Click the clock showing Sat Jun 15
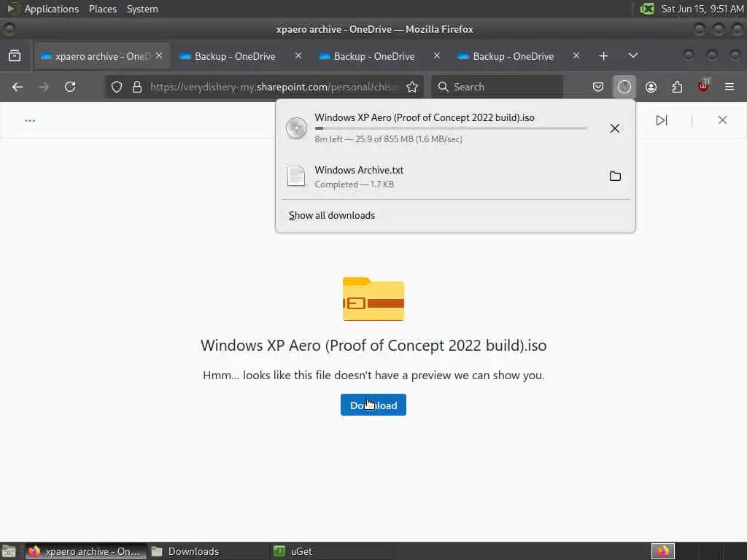Image resolution: width=747 pixels, height=560 pixels. click(x=703, y=9)
